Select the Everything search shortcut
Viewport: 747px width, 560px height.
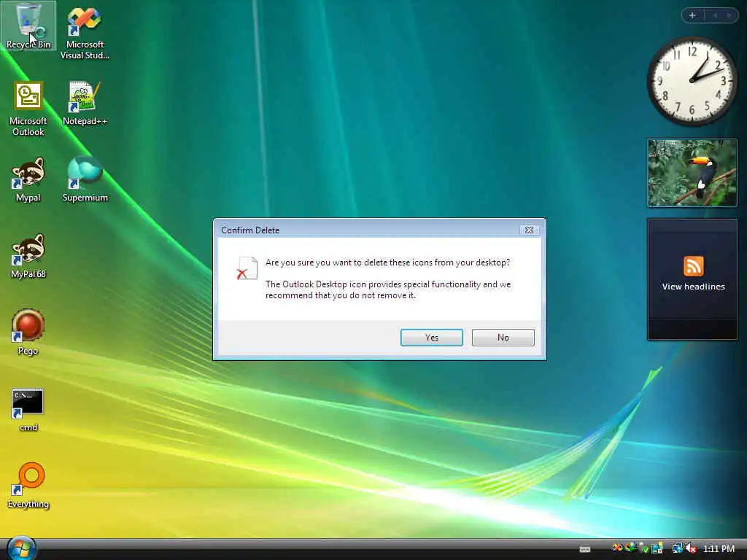28,486
